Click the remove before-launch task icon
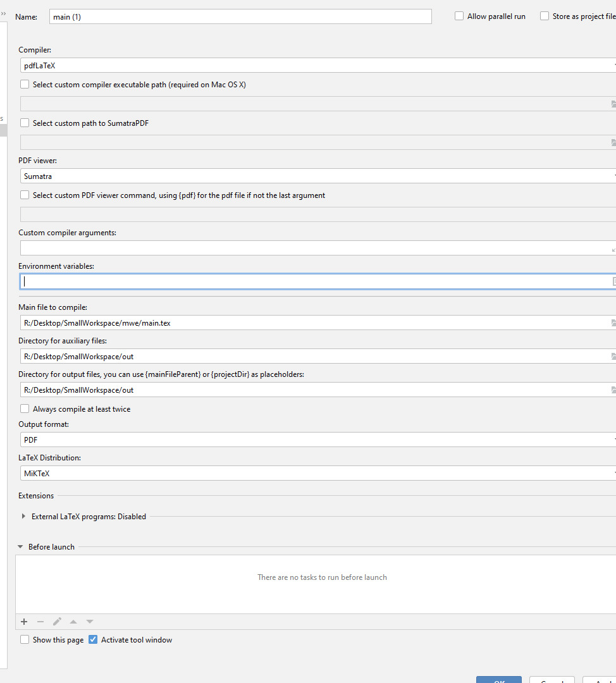 pos(40,622)
